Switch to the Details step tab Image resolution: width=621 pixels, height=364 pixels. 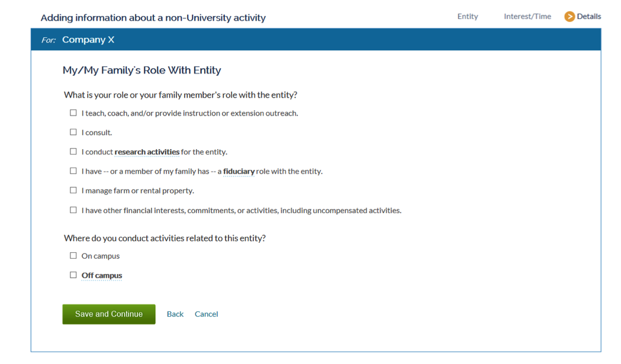588,16
